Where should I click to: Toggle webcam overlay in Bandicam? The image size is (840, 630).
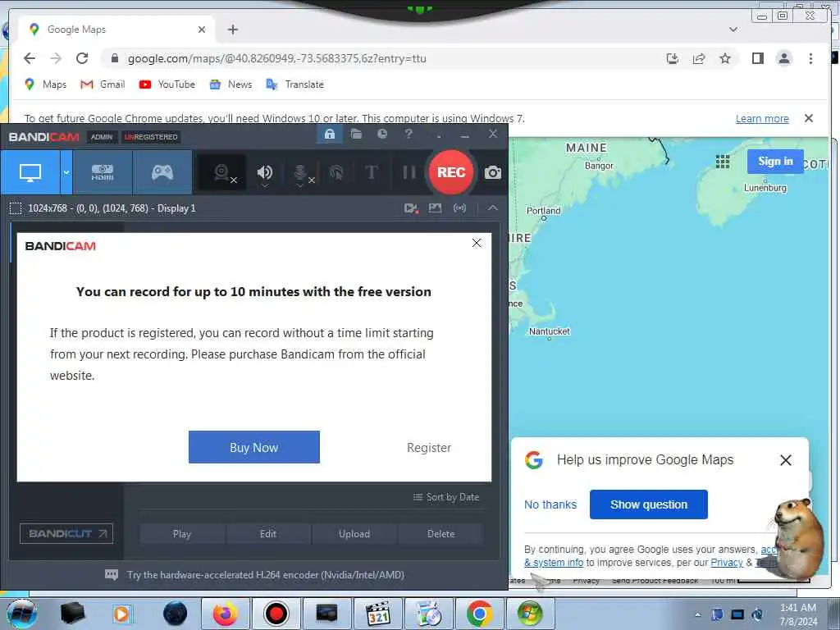pos(222,172)
